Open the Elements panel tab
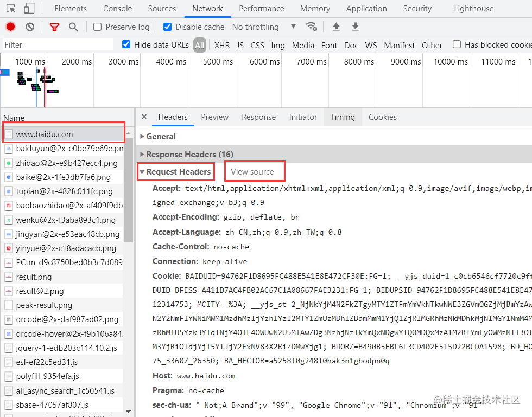Image resolution: width=532 pixels, height=417 pixels. 71,9
